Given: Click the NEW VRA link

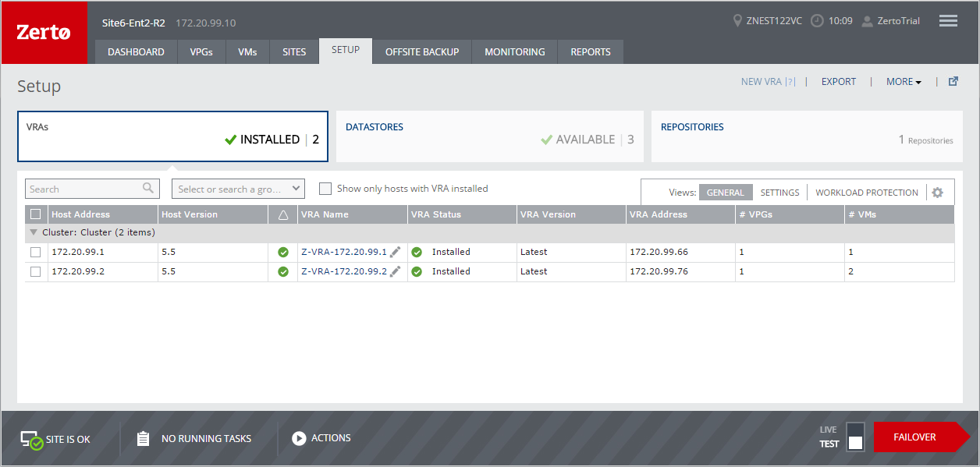Looking at the screenshot, I should [x=762, y=81].
